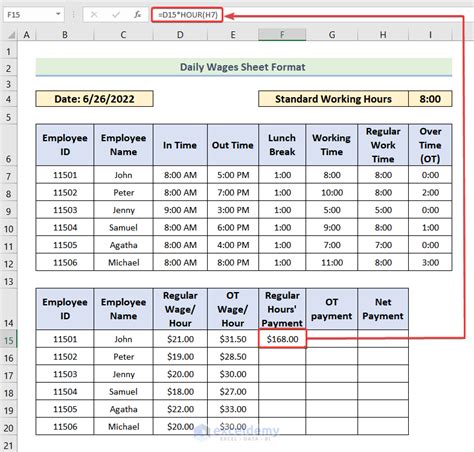Select column F header
The width and height of the screenshot is (474, 452).
[x=282, y=35]
